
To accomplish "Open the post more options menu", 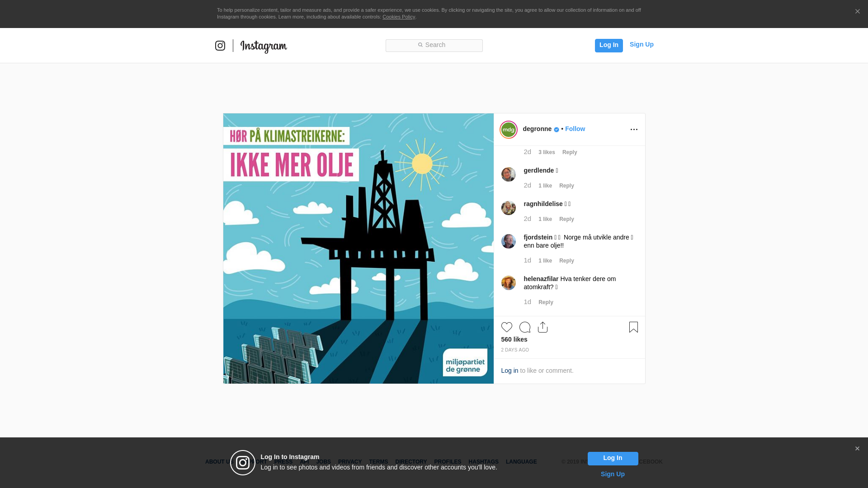I will (x=634, y=130).
